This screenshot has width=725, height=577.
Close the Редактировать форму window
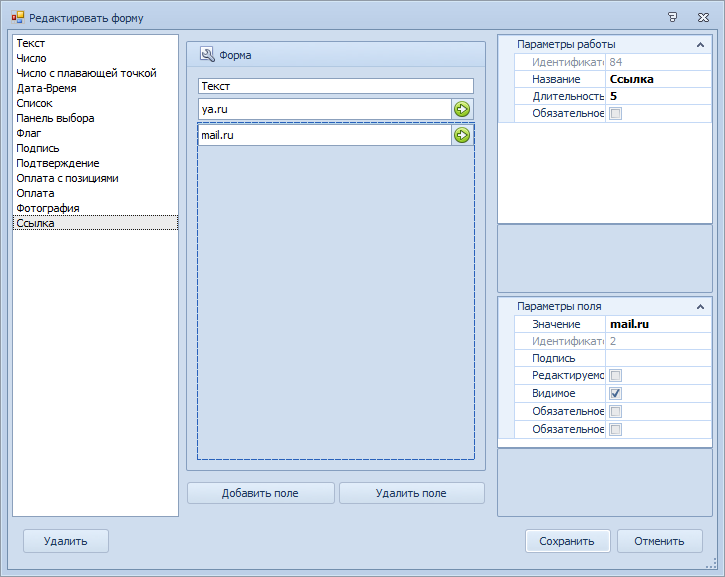[x=703, y=17]
